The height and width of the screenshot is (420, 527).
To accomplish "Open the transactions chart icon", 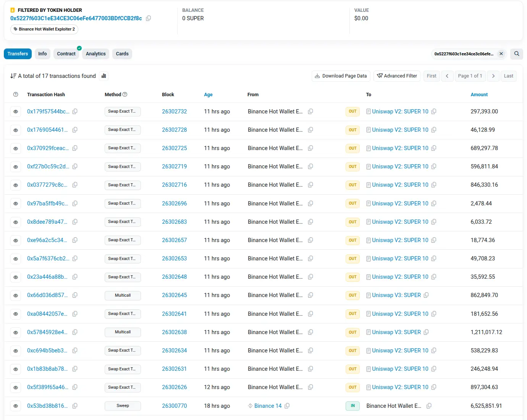I will coord(103,76).
